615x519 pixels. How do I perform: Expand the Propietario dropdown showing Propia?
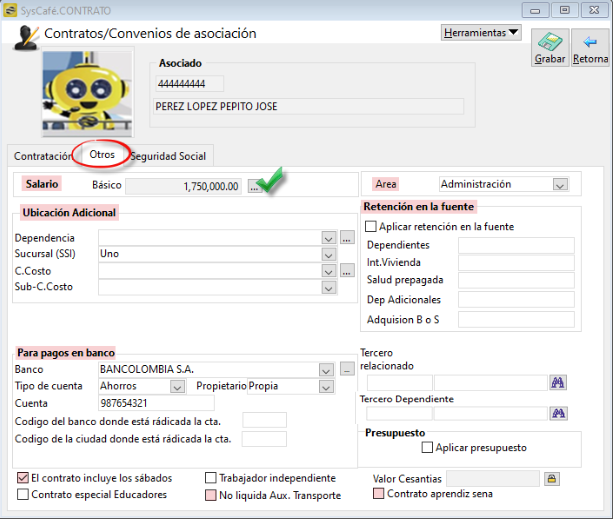click(x=326, y=387)
